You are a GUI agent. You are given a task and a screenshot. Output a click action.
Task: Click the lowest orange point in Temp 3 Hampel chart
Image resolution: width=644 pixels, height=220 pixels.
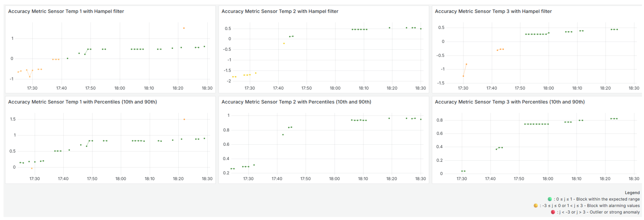463,76
